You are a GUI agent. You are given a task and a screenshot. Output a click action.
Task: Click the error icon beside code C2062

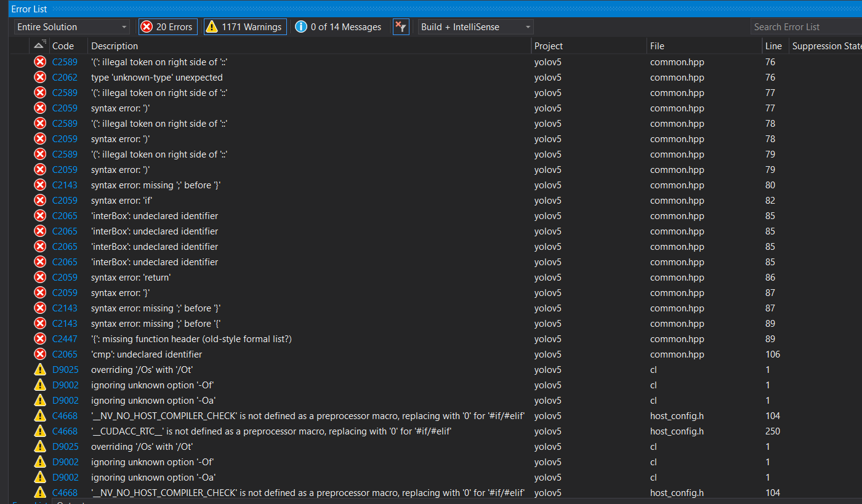40,78
